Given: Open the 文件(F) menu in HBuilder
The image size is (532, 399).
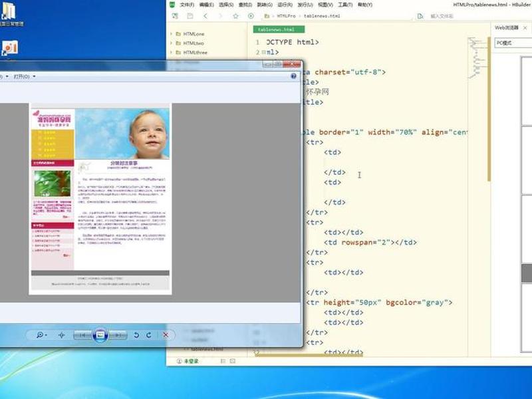Looking at the screenshot, I should (x=187, y=5).
